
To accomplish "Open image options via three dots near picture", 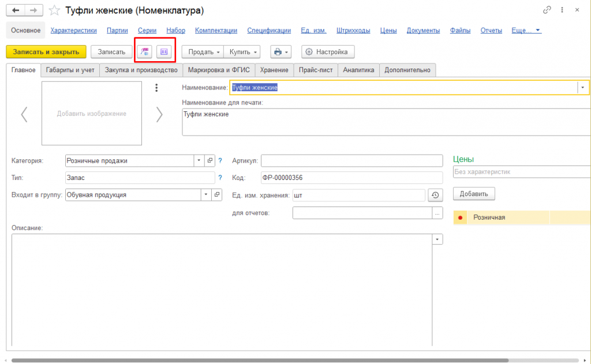I will coord(156,88).
